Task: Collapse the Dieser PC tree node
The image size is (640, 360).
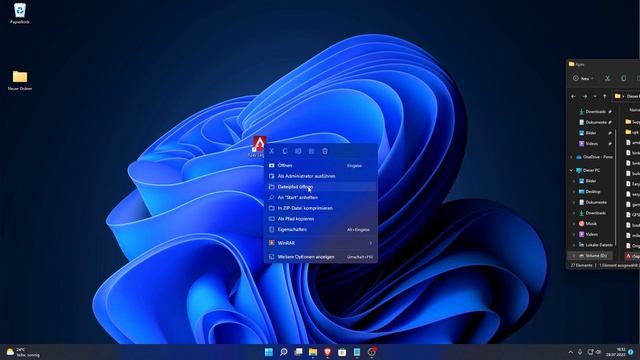Action: click(571, 170)
